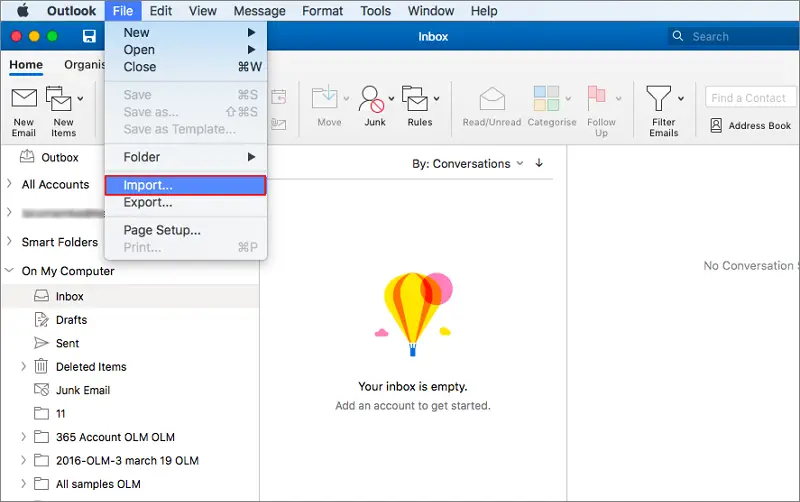
Task: Click the save disk icon in title bar
Action: 89,36
